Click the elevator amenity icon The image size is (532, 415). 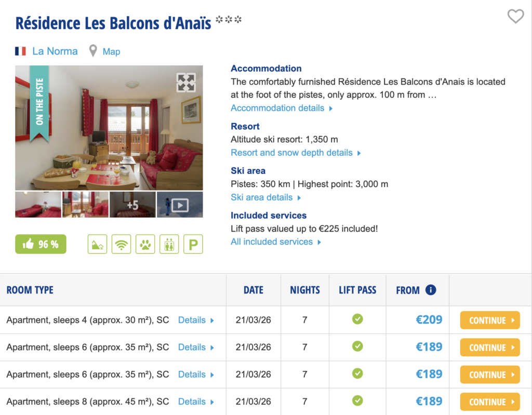coord(169,244)
